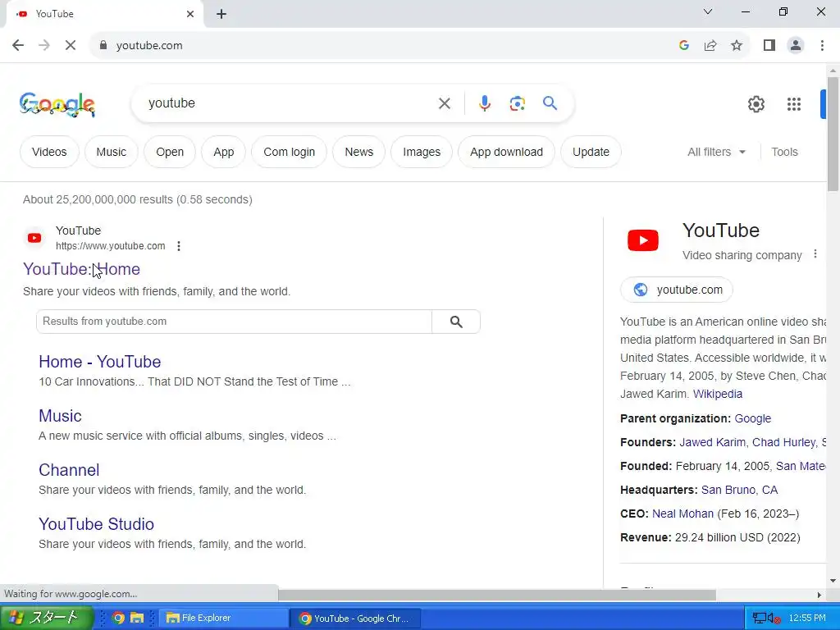Click the lock icon in address bar
The width and height of the screenshot is (840, 630).
coord(103,46)
